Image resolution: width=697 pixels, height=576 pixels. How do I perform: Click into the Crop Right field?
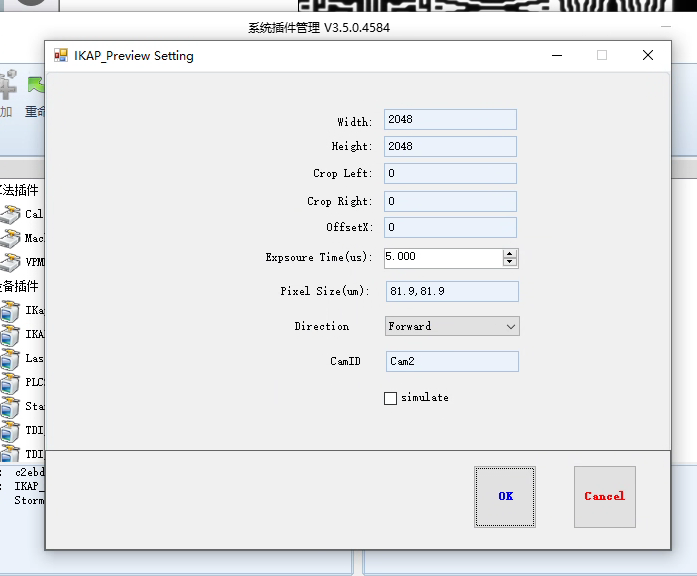click(x=450, y=201)
